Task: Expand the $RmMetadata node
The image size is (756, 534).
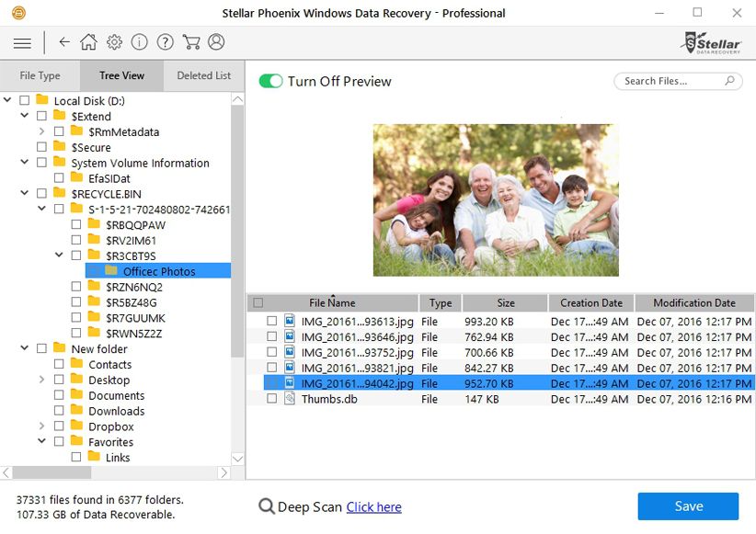Action: 41,131
